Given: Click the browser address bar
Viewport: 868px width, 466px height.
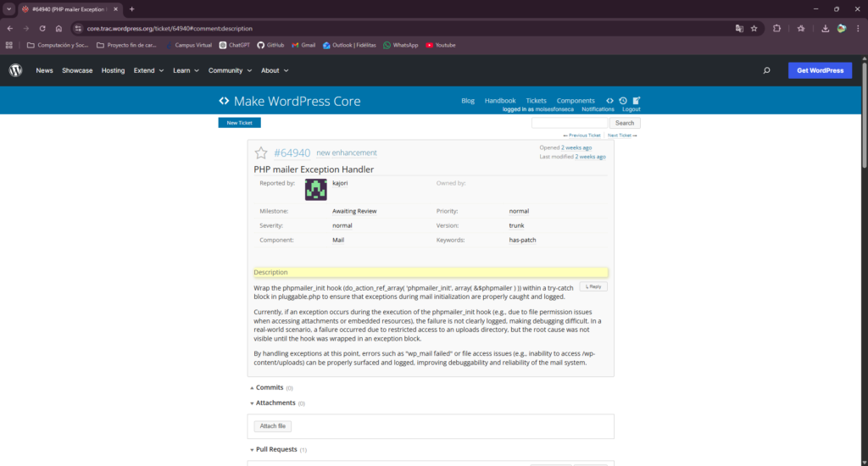Looking at the screenshot, I should point(404,28).
